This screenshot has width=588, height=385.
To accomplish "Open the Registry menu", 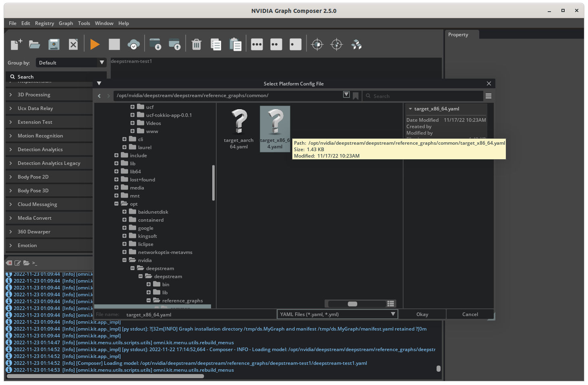I will click(44, 23).
